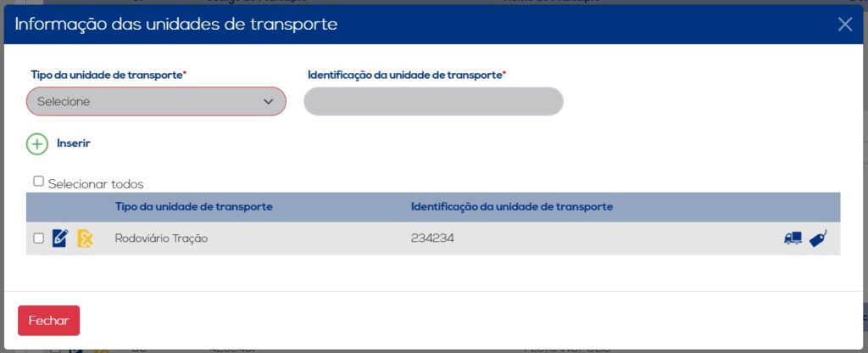Select the Rodoviário Tração cell text
This screenshot has width=868, height=353.
pyautogui.click(x=161, y=238)
